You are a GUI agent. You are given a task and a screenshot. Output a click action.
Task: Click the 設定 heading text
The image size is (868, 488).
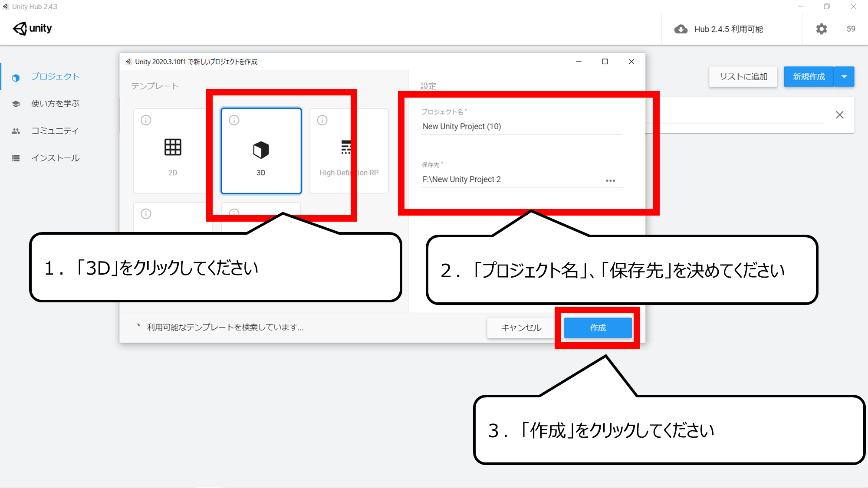pyautogui.click(x=428, y=86)
